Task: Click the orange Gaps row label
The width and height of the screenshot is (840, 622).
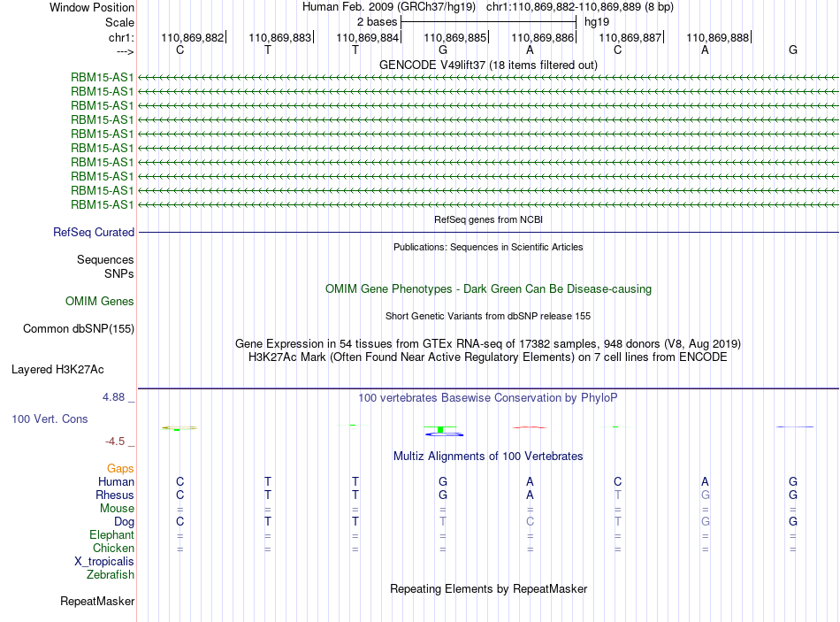Action: [x=120, y=469]
